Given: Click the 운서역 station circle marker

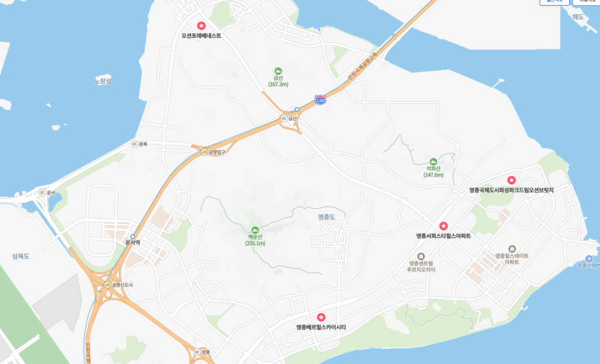Looking at the screenshot, I should tap(133, 236).
